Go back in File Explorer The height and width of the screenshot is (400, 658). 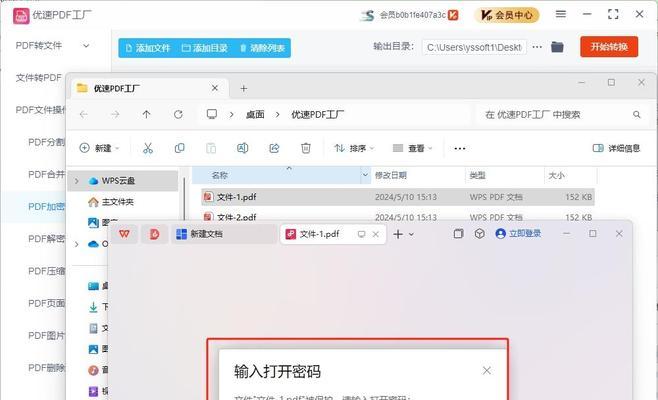(84, 114)
